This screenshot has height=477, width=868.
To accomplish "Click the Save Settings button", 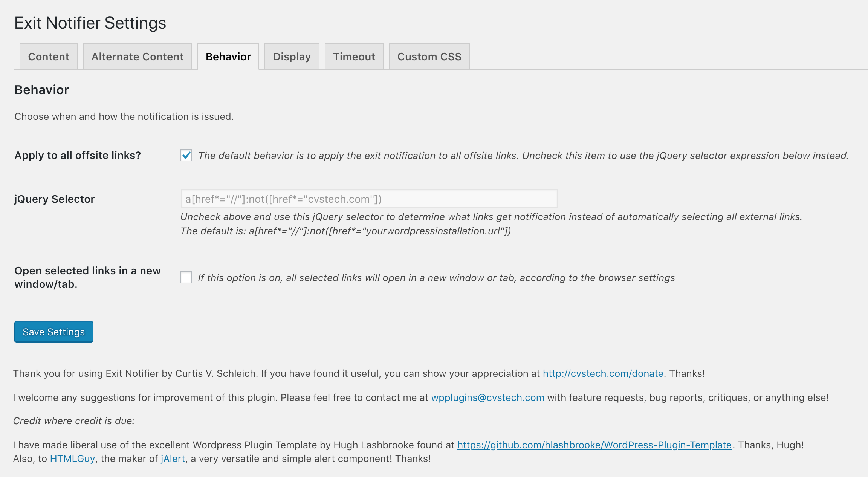I will click(x=54, y=332).
